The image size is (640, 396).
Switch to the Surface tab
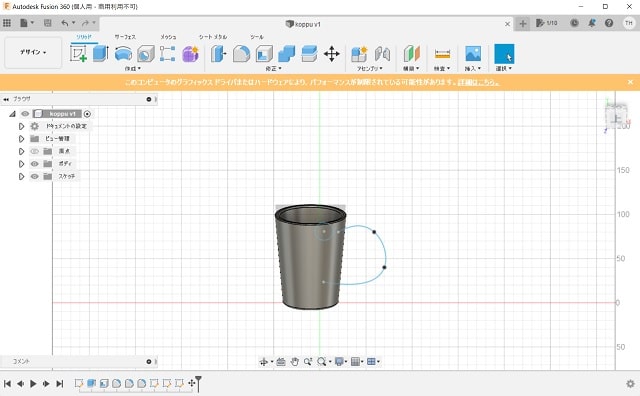tap(125, 37)
